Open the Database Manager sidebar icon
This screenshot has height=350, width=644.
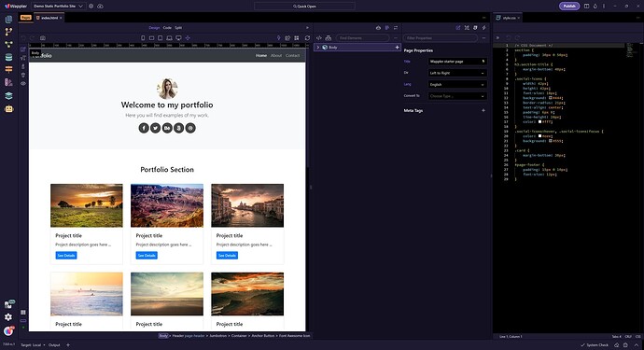click(x=8, y=57)
